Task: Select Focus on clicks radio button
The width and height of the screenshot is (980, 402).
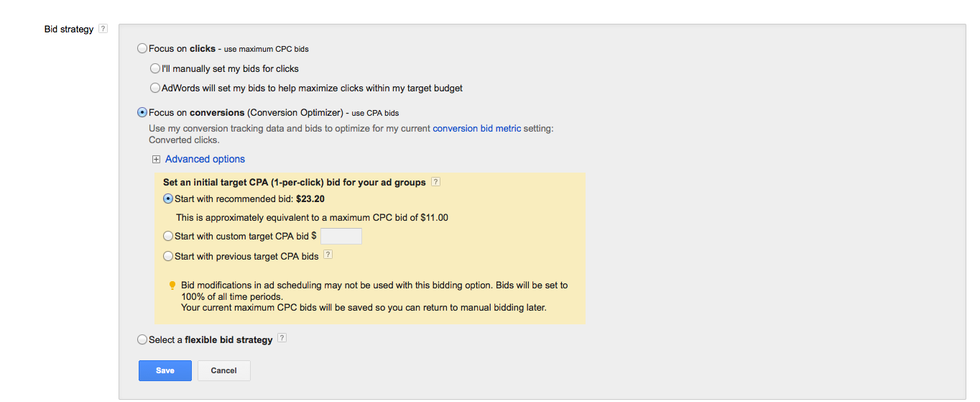Action: (x=142, y=49)
